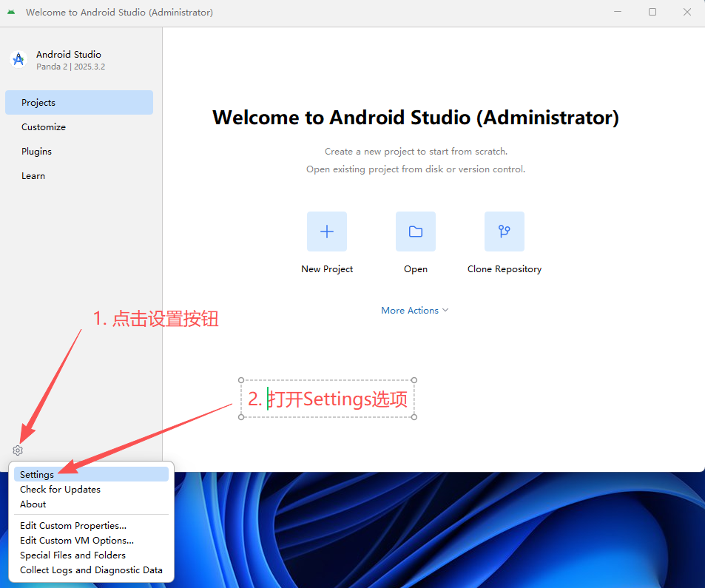
Task: Select the Projects tab
Action: click(x=79, y=103)
